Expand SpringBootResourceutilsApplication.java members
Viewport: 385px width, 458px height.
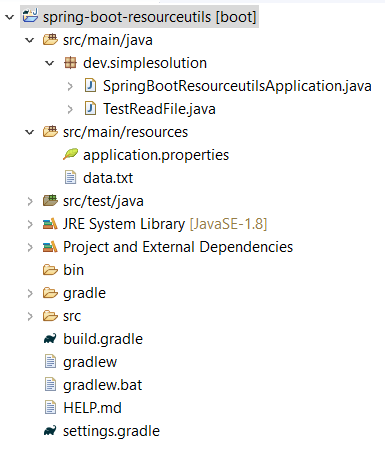pyautogui.click(x=70, y=86)
